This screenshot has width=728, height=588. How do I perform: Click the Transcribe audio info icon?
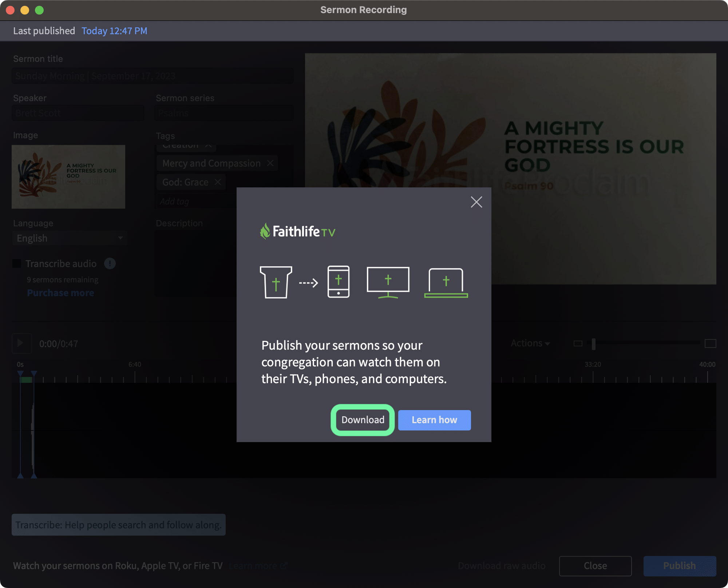click(110, 263)
